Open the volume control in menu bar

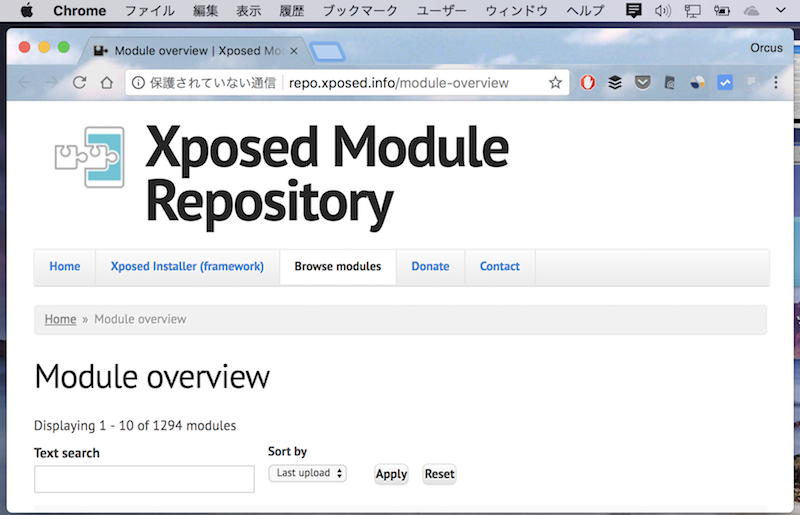click(662, 10)
